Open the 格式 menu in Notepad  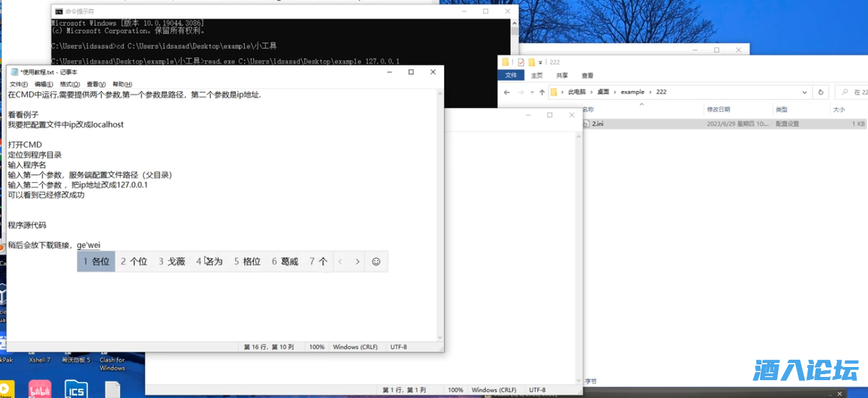(69, 84)
